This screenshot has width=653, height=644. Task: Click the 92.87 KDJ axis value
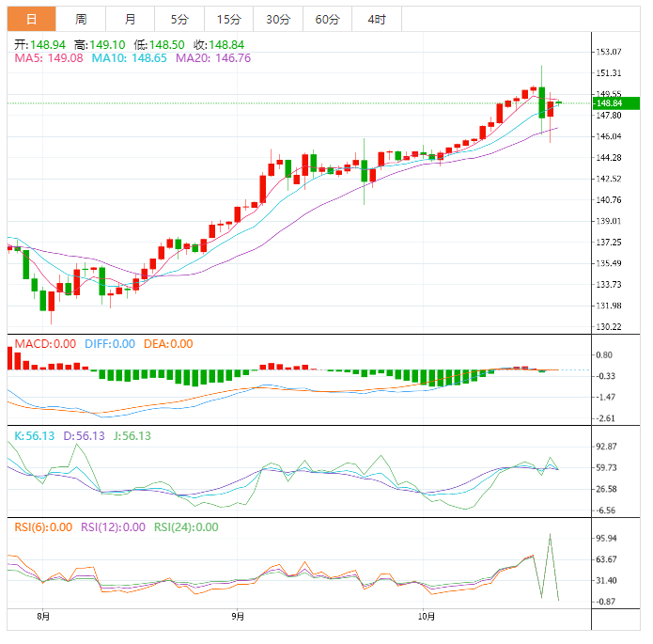(606, 447)
